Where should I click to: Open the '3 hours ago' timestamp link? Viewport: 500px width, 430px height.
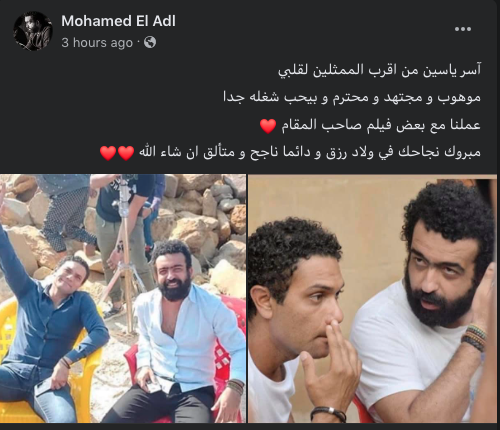pos(97,43)
